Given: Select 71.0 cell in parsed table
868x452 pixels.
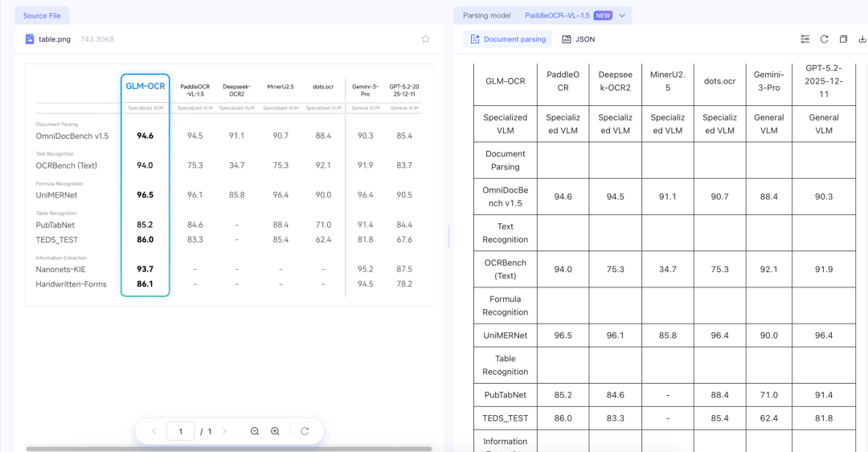Looking at the screenshot, I should (769, 395).
